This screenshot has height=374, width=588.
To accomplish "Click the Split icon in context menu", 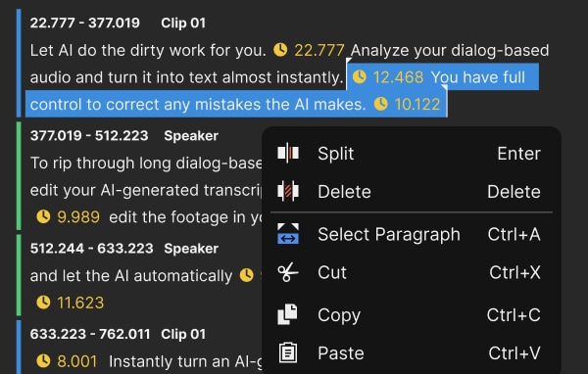I will [288, 154].
